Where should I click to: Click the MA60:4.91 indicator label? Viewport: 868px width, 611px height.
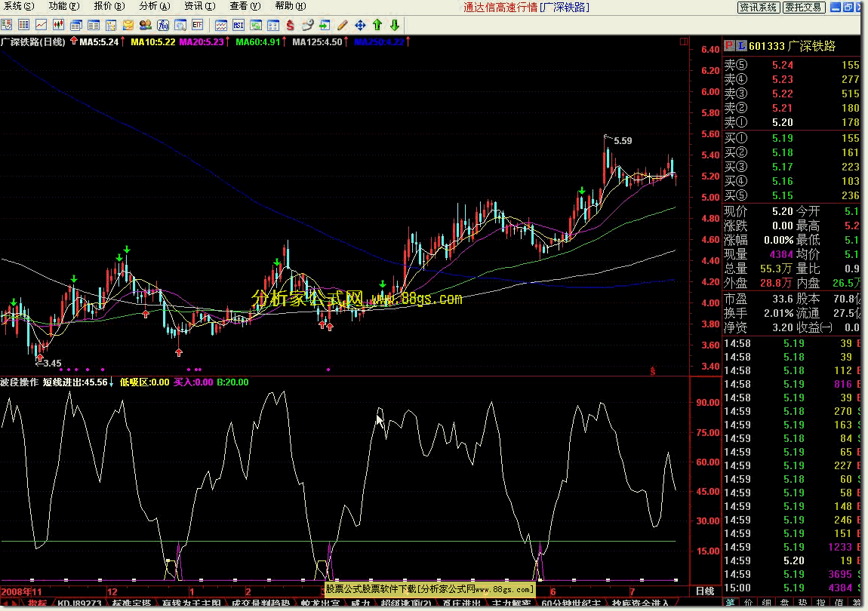[257, 42]
